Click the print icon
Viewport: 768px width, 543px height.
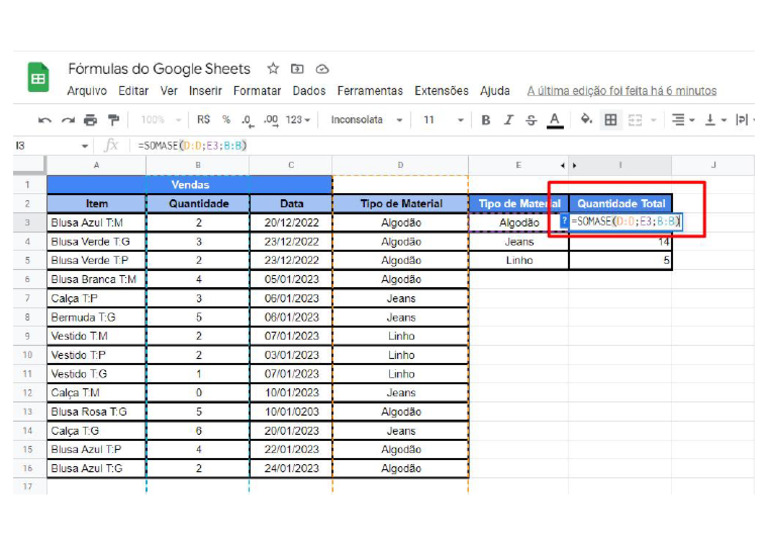point(91,120)
